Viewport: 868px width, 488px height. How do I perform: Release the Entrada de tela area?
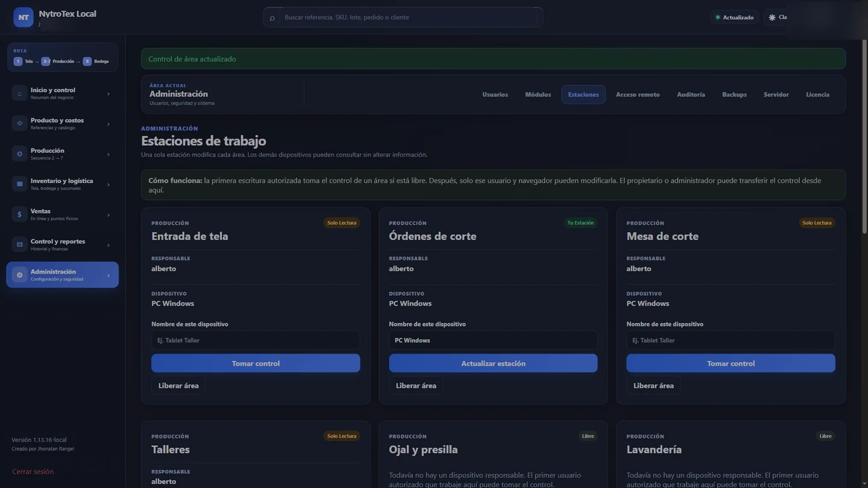click(178, 386)
